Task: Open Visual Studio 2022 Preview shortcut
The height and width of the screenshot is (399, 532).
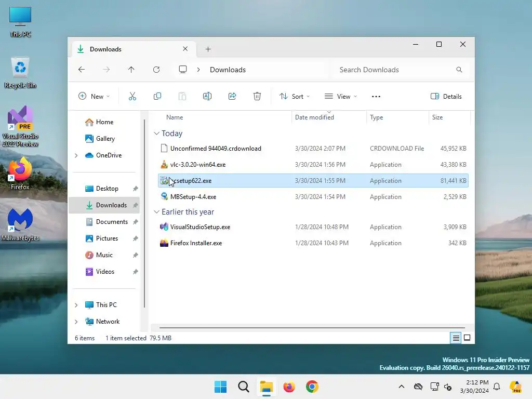Action: point(20,126)
